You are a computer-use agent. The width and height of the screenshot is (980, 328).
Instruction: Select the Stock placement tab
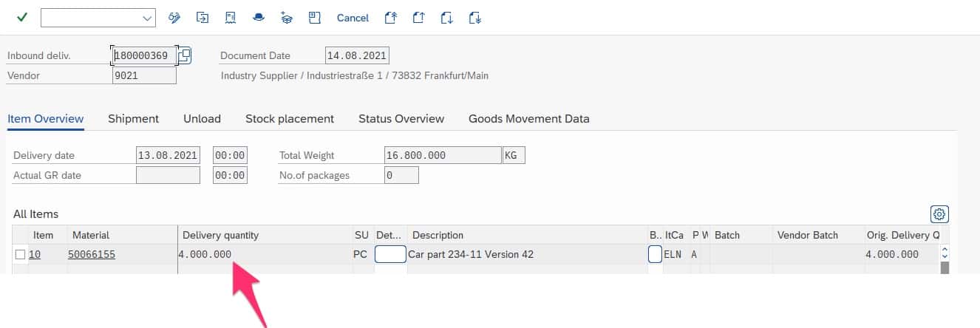pyautogui.click(x=290, y=119)
